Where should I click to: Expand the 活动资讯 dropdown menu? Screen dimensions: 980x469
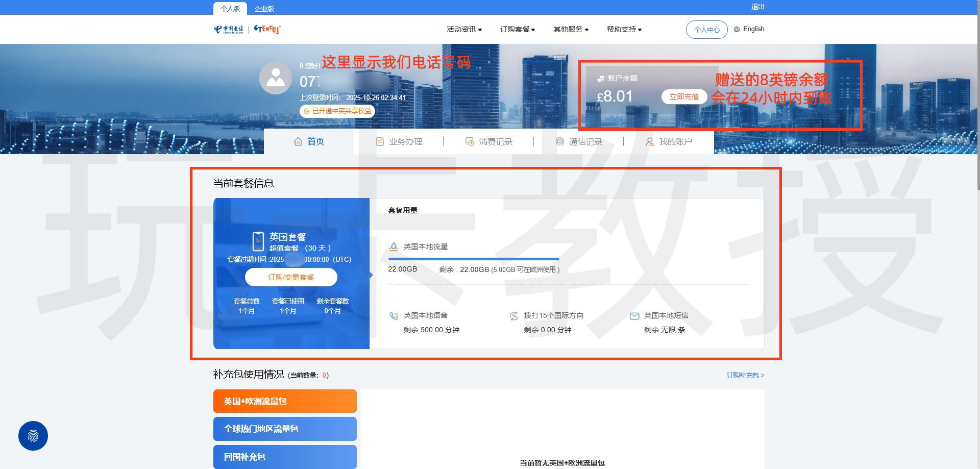(x=464, y=30)
